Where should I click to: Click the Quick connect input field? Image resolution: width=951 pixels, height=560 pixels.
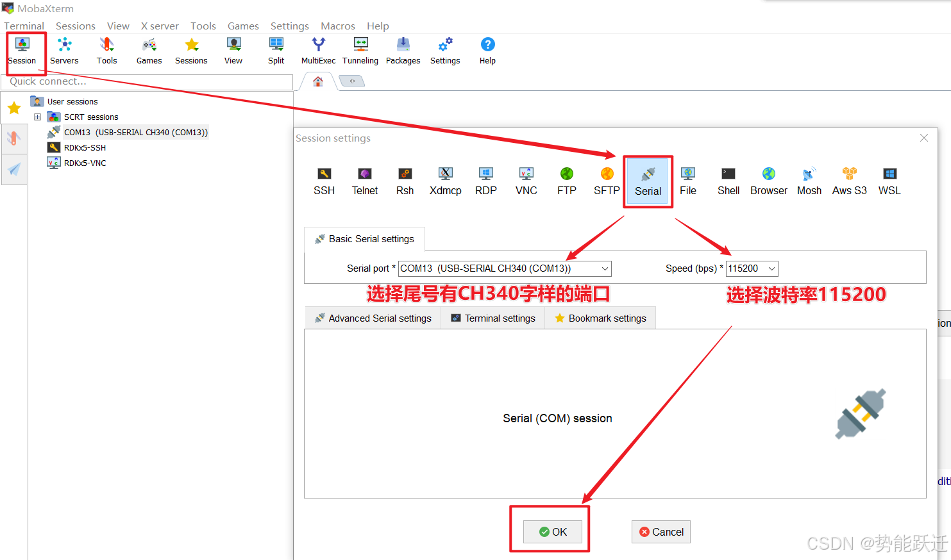coord(147,81)
